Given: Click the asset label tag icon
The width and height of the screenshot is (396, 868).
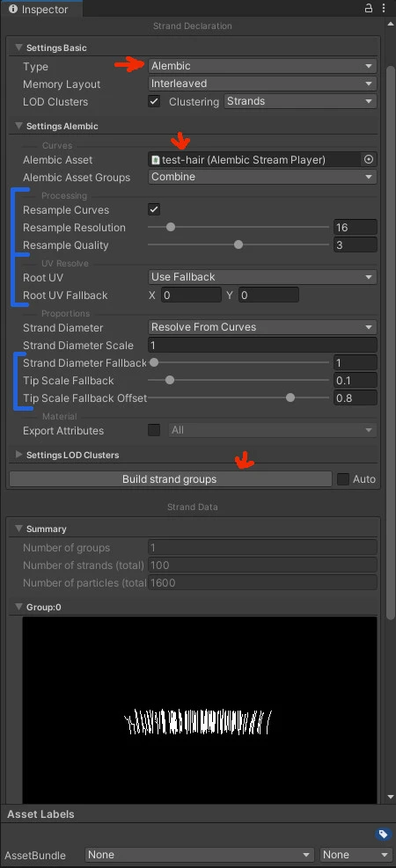Looking at the screenshot, I should pyautogui.click(x=383, y=834).
